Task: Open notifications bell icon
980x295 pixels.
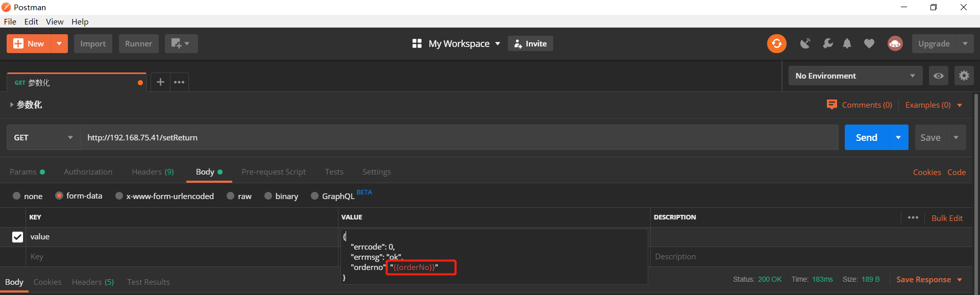Action: [847, 44]
